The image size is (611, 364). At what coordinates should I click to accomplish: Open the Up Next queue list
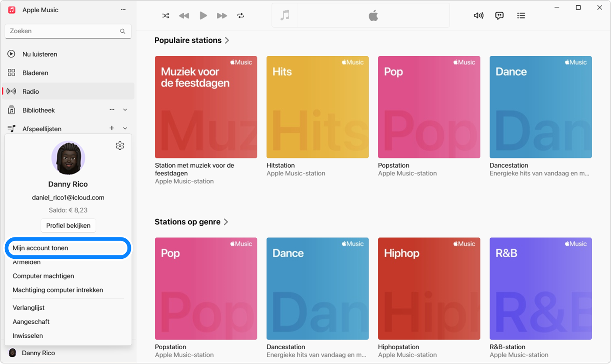[521, 16]
